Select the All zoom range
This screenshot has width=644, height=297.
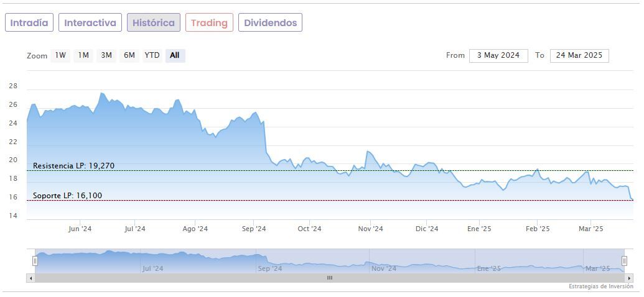(175, 55)
